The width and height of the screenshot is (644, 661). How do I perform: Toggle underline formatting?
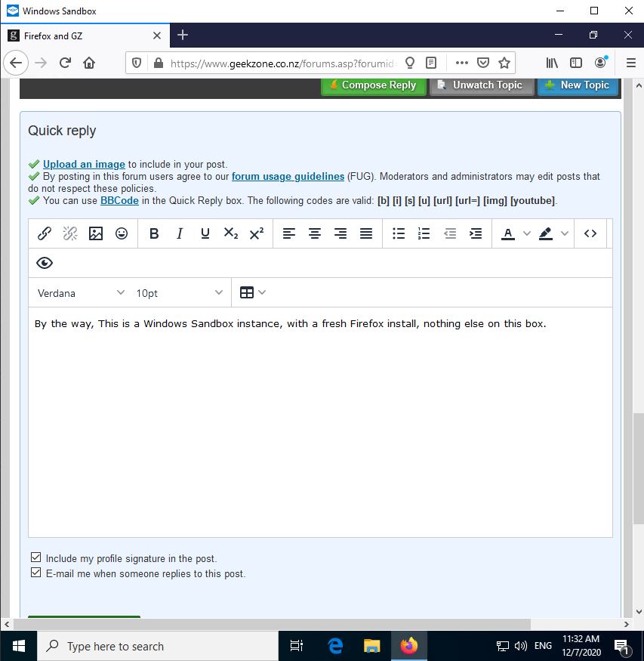coord(205,234)
